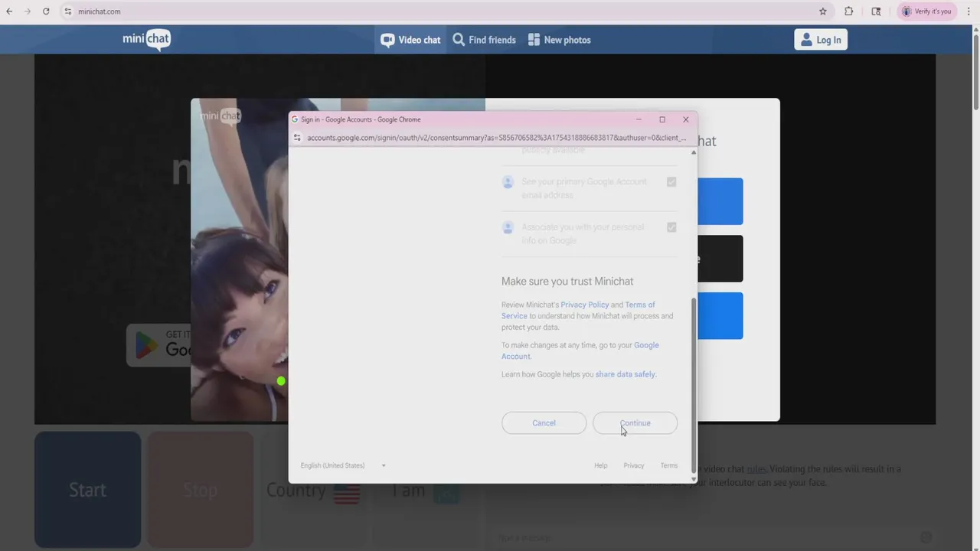Open English (United States) language dropdown

343,465
